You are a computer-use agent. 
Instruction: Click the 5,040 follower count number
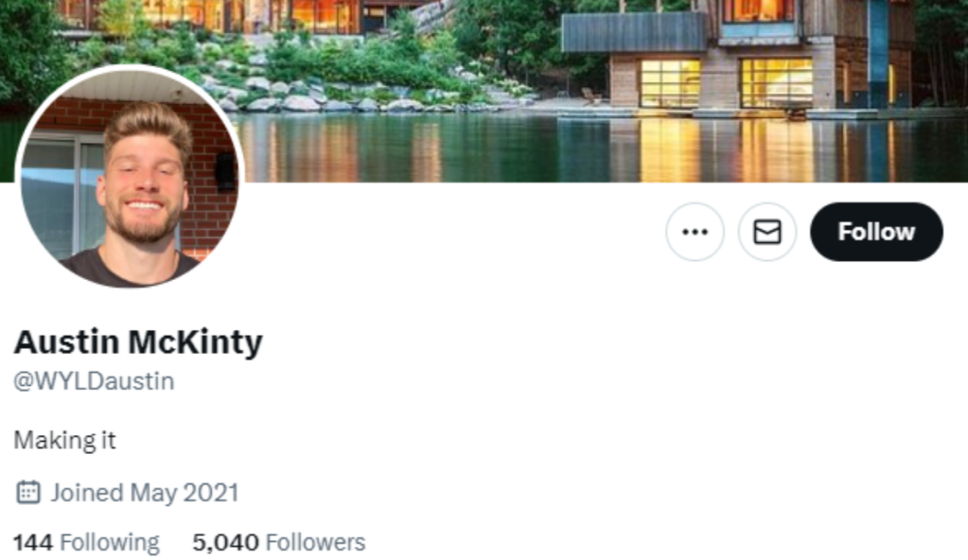point(225,542)
